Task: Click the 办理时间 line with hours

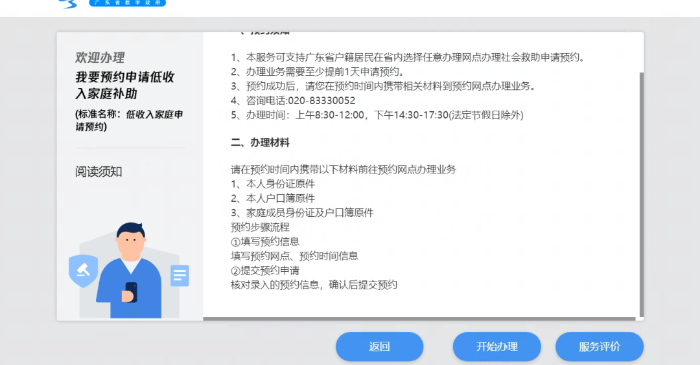Action: [x=377, y=115]
